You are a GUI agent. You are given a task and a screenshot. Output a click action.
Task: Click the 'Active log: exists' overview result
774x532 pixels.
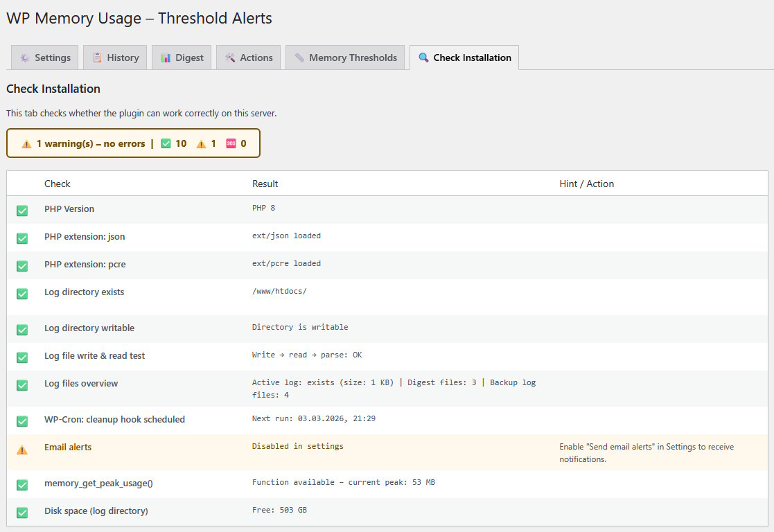point(394,389)
